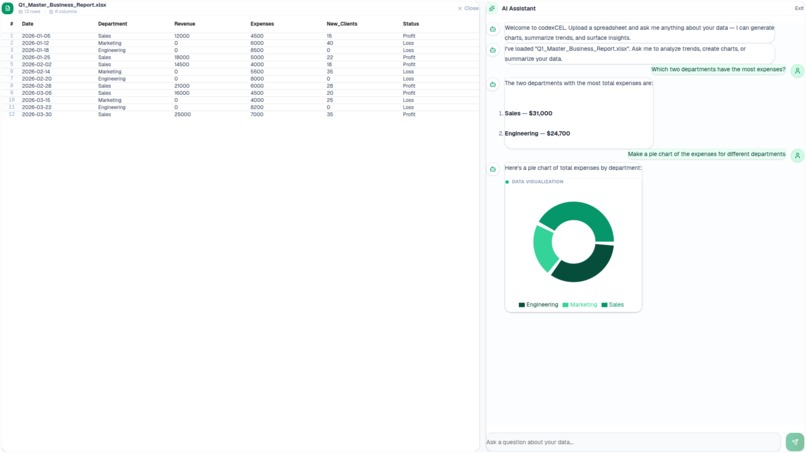The image size is (806, 453).
Task: Click revenue value 12000
Action: coord(182,36)
